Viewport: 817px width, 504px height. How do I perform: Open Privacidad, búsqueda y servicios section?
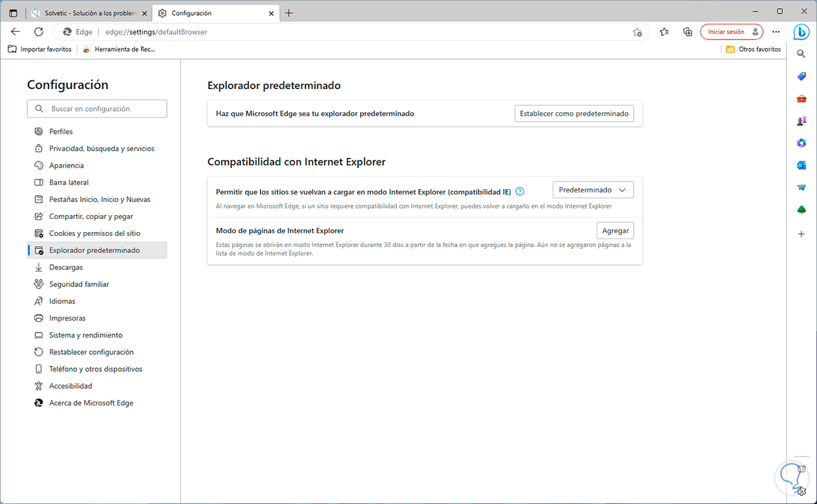pos(97,148)
